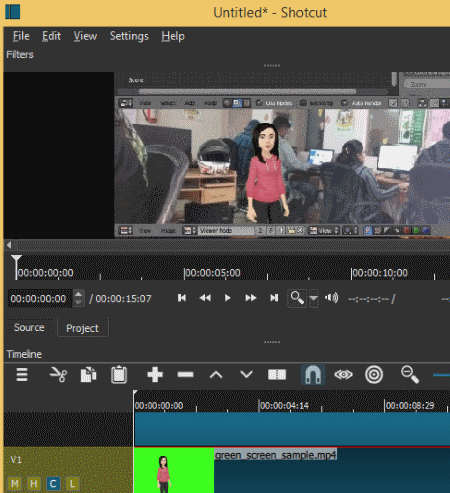Click the Filters panel title

click(20, 54)
